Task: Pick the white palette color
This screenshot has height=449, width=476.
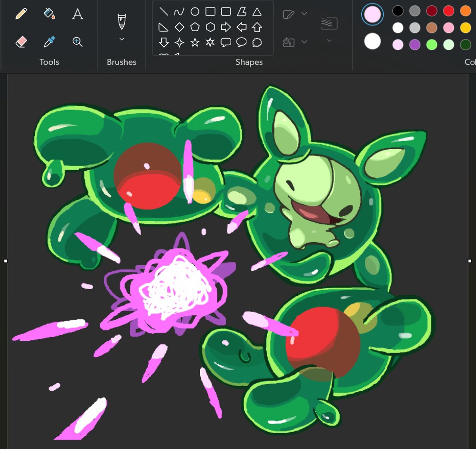Action: (397, 28)
